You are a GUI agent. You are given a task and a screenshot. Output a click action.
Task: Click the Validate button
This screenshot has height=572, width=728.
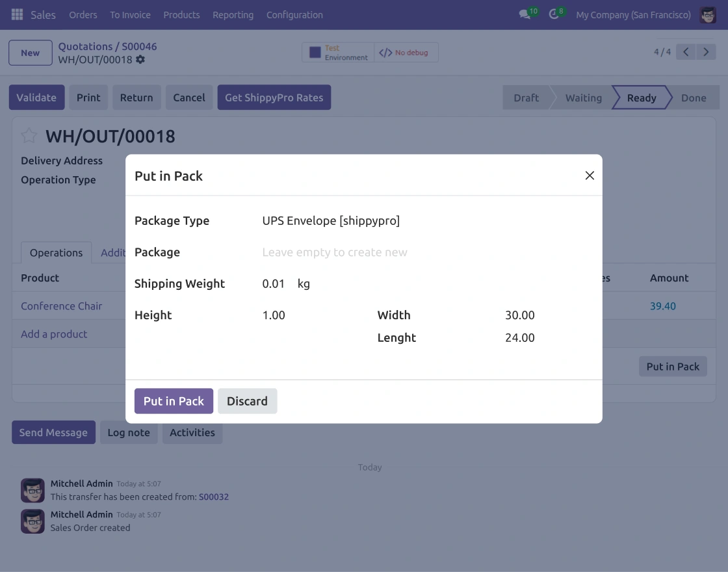pos(36,97)
